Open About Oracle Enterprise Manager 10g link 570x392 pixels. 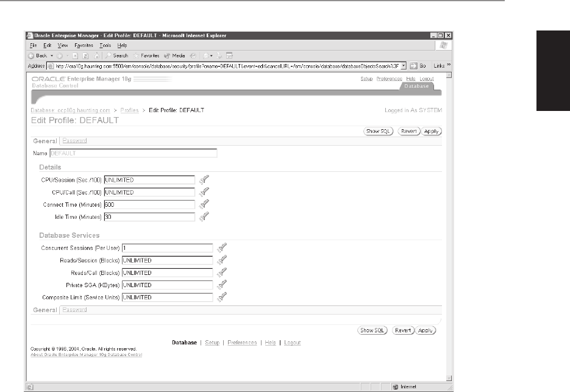point(87,355)
